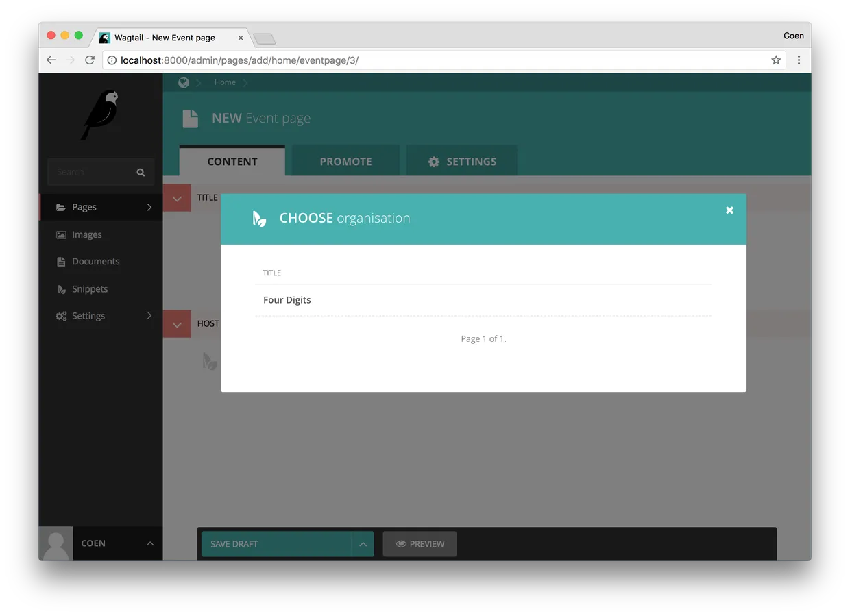Select the Images icon in the sidebar

point(61,234)
